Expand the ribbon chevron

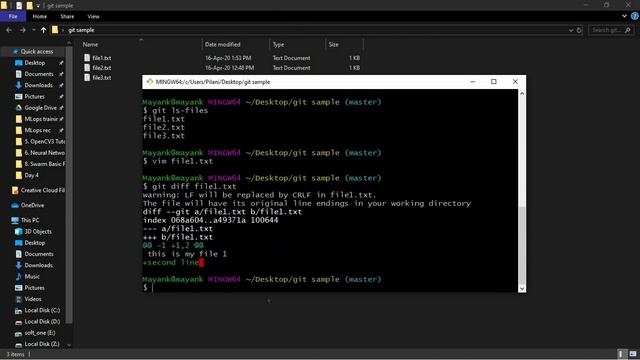click(624, 16)
